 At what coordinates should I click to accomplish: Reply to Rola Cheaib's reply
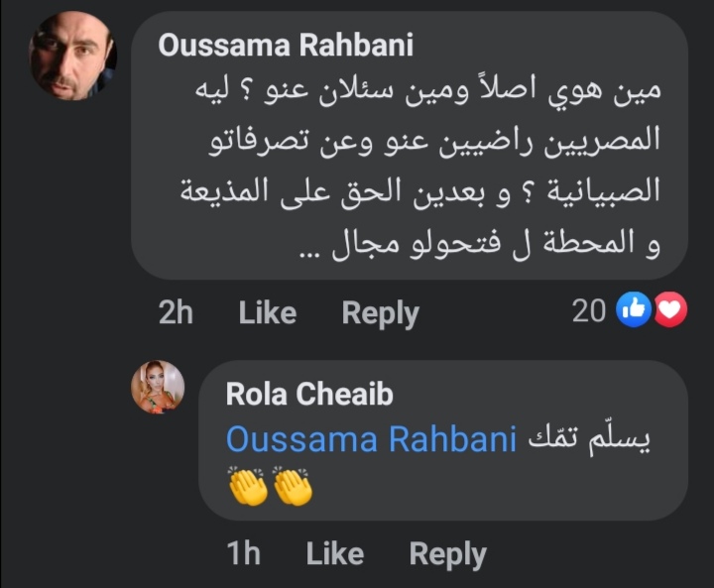[x=447, y=554]
